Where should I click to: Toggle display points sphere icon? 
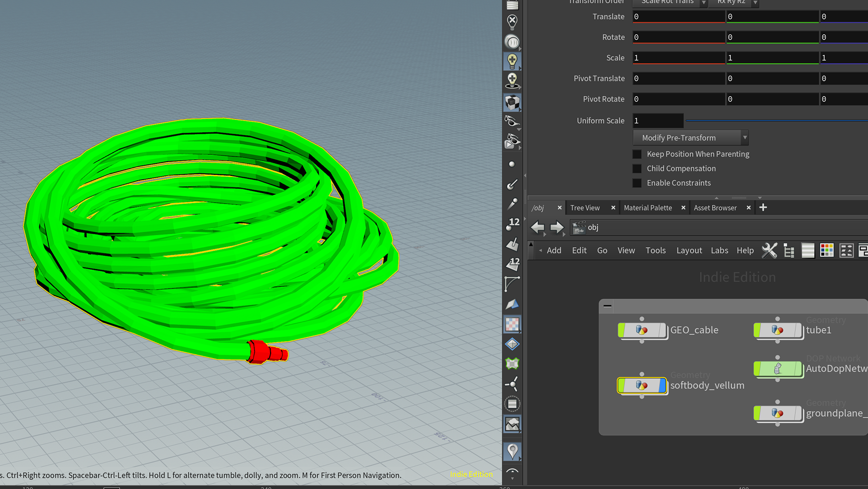pos(512,164)
